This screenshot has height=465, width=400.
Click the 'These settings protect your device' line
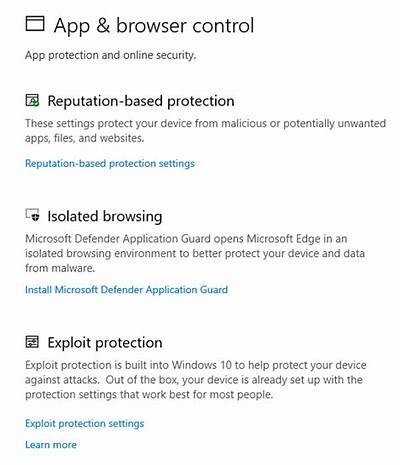click(x=205, y=124)
